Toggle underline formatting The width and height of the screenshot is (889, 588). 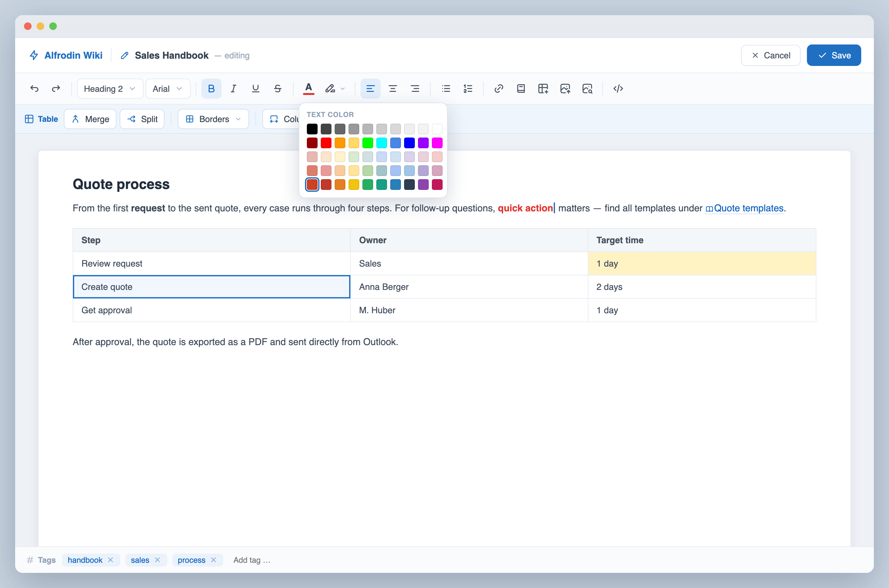(255, 89)
